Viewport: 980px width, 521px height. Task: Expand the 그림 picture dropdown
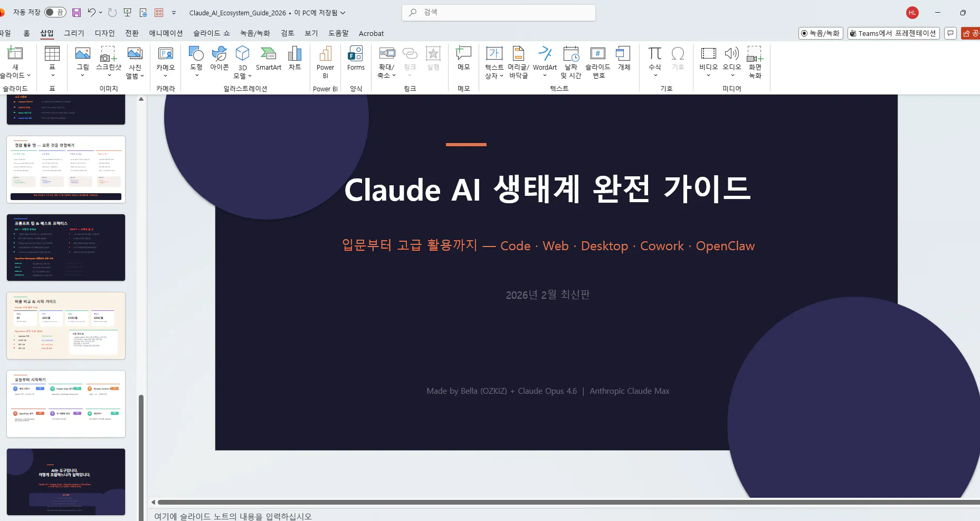coord(83,75)
